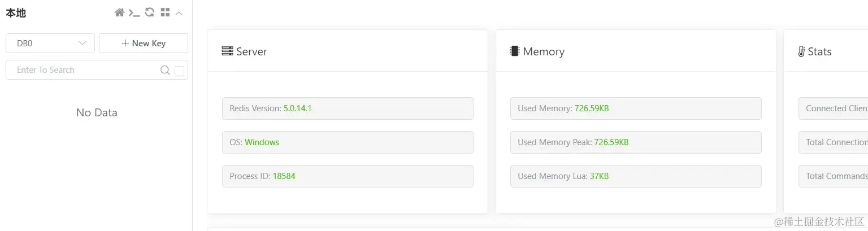
Task: Click the New Key button
Action: 144,43
